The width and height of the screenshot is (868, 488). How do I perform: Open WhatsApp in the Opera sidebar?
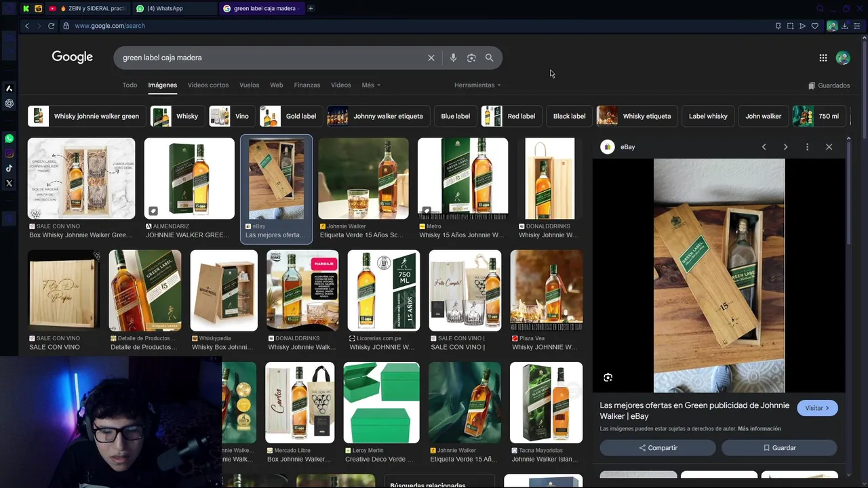pos(9,138)
